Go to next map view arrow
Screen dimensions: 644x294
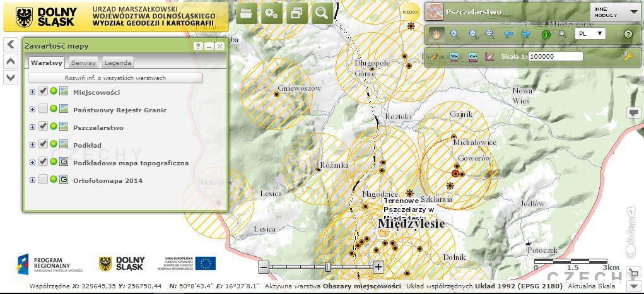pos(526,34)
